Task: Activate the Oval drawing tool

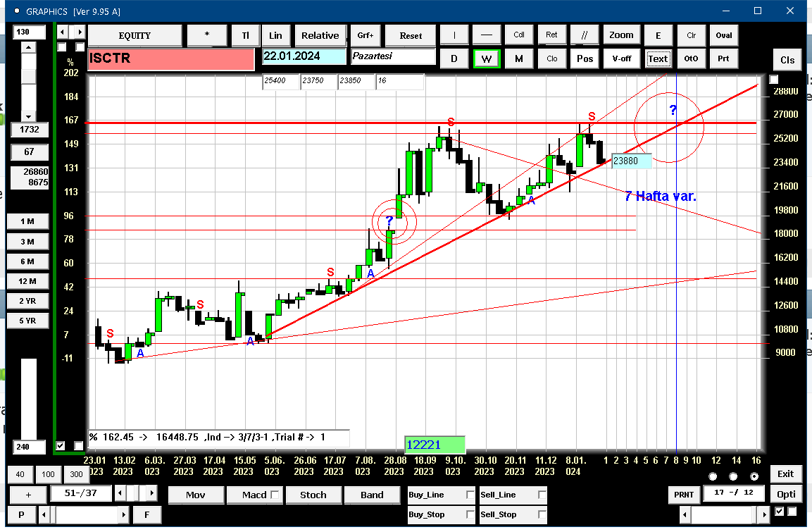Action: 723,35
